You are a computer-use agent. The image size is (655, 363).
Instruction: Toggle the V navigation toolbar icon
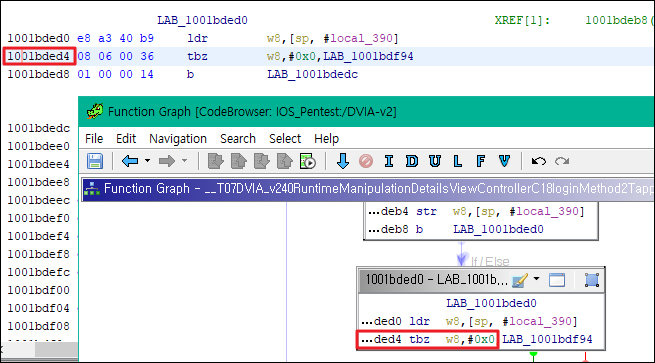(504, 161)
